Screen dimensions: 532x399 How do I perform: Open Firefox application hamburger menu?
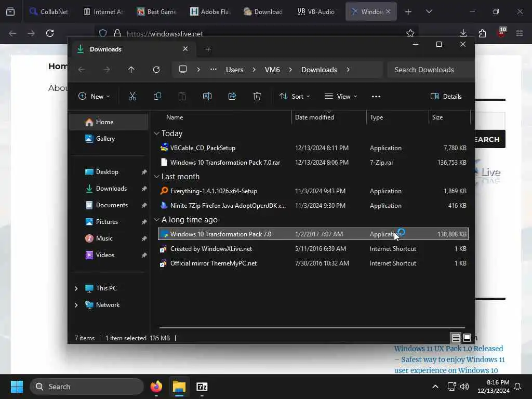(x=520, y=33)
